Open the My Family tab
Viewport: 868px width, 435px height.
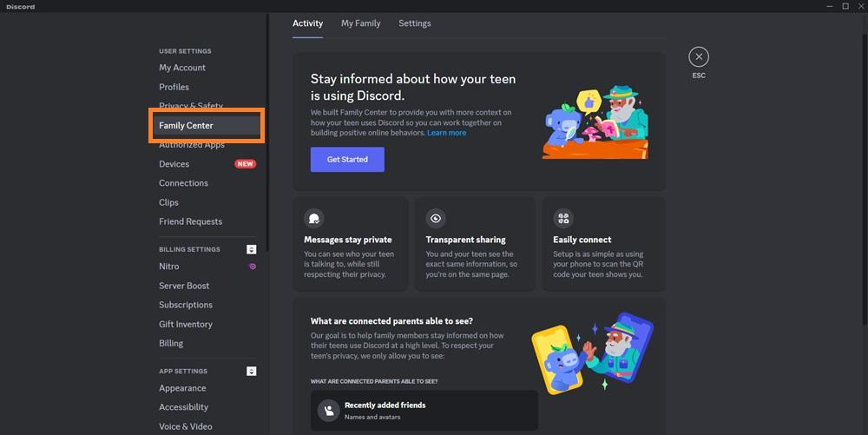coord(361,23)
